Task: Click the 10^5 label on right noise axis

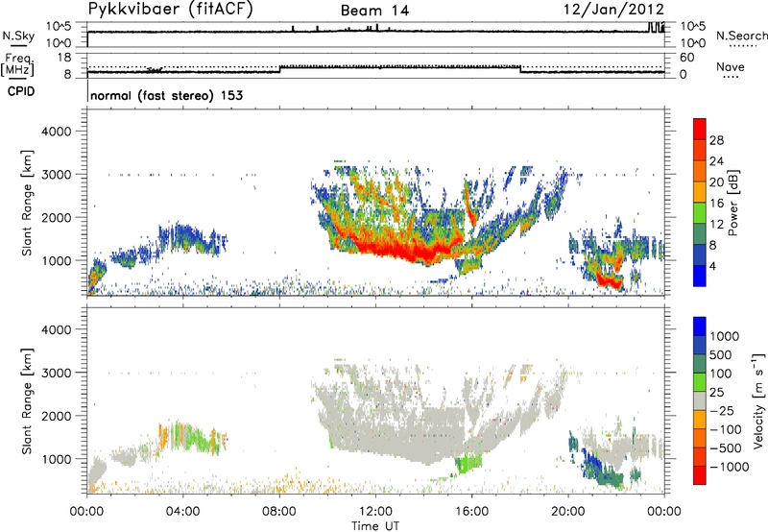Action: coord(693,26)
